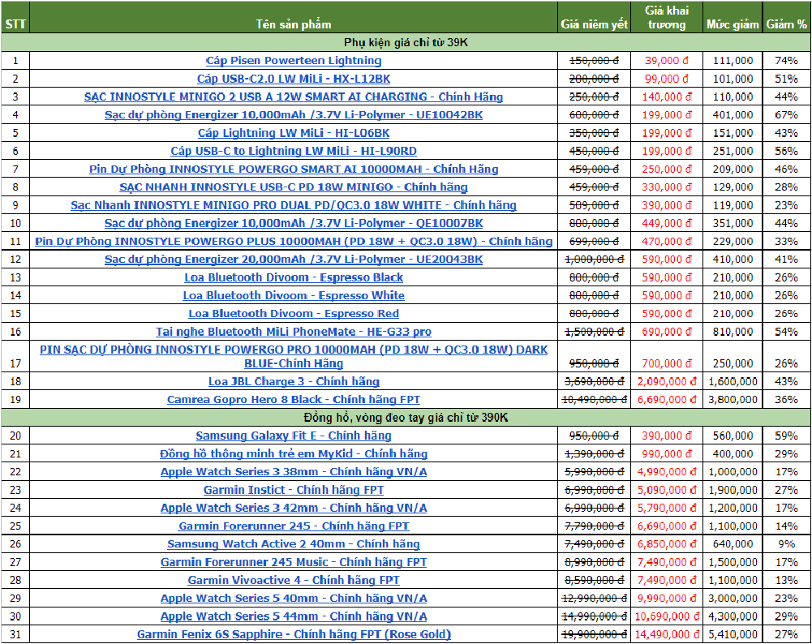Select the Phụ kiện giá chỉ từ 39K heading
Screen dimensions: 812x644
pos(406,42)
